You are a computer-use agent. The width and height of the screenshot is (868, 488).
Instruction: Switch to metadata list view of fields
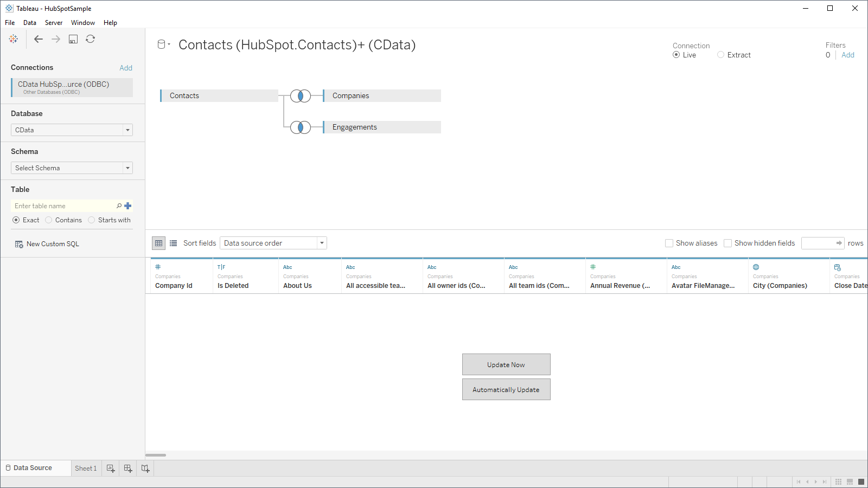(x=173, y=243)
